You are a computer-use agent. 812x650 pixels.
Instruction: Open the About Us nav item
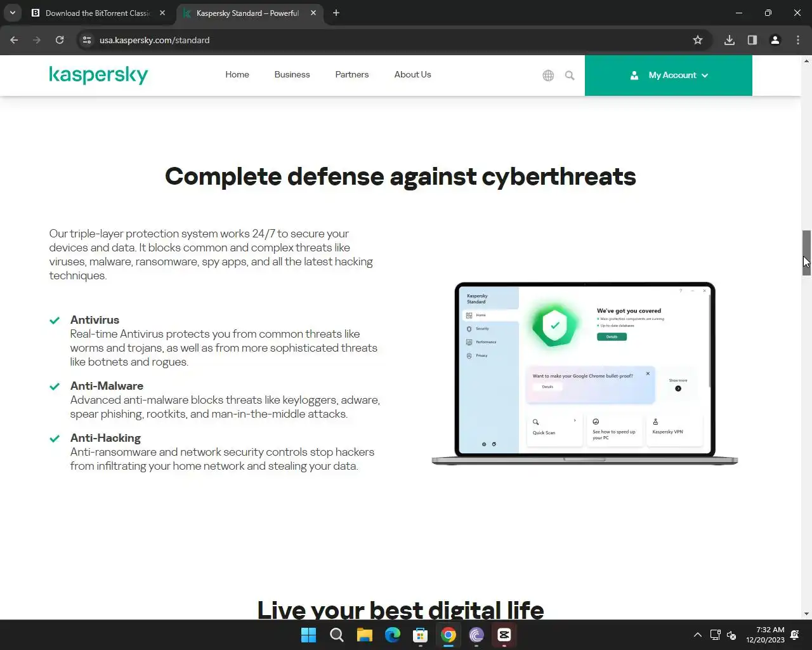coord(412,74)
